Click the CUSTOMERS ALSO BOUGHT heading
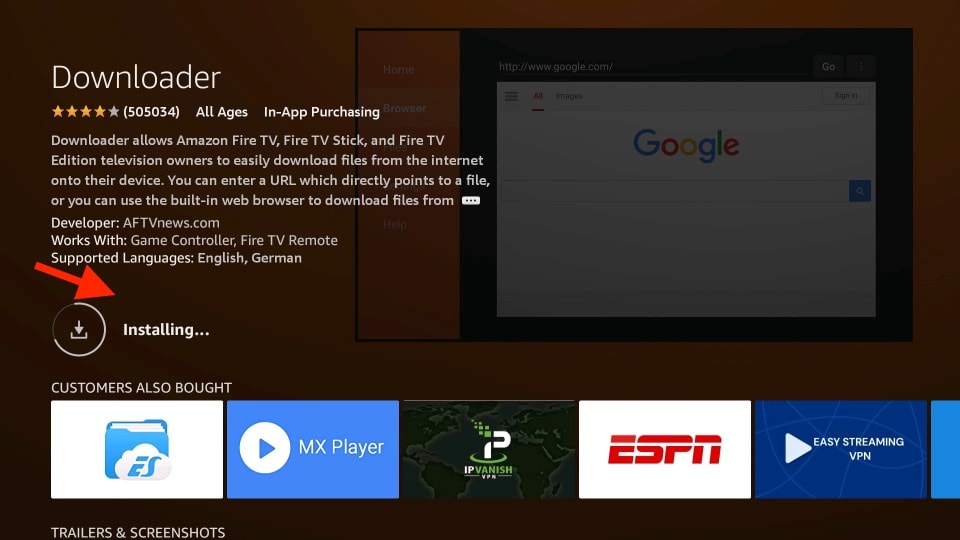 (141, 388)
